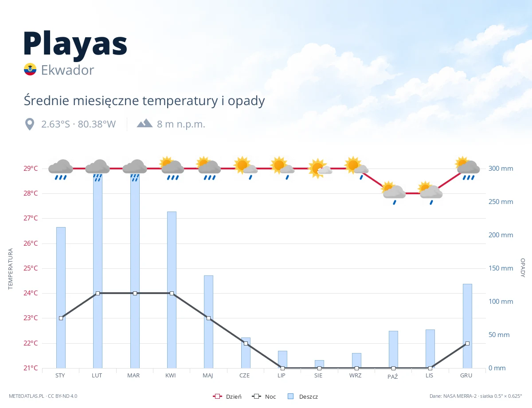532x408 pixels.
Task: Click the coordinates 2.63°S · 80.38°W
Action: [78, 124]
